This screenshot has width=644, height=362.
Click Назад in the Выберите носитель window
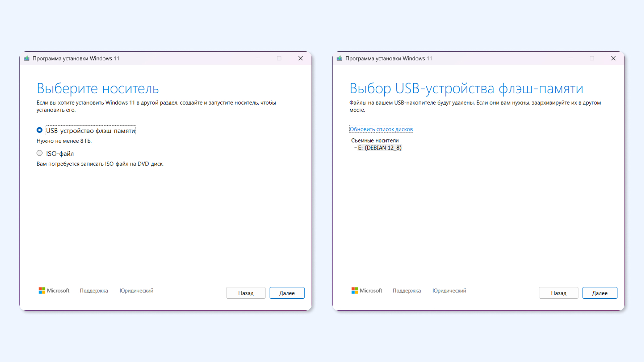coord(246,293)
